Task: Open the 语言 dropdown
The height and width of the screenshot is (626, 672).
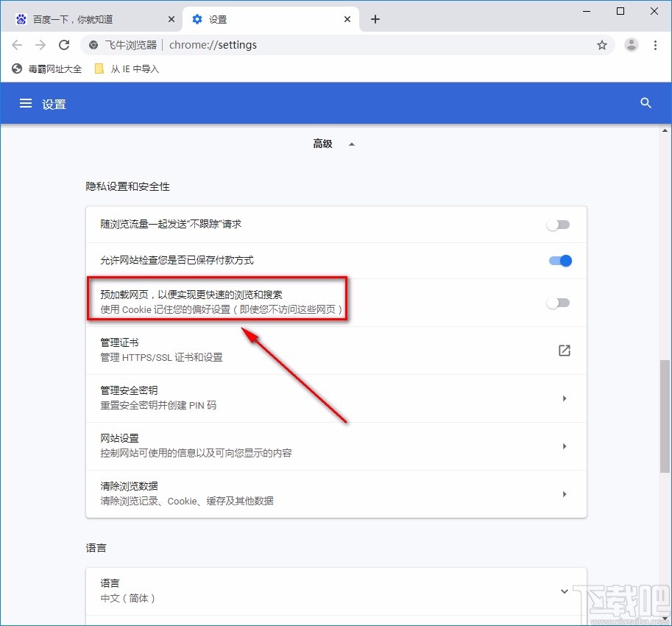Action: coord(564,591)
